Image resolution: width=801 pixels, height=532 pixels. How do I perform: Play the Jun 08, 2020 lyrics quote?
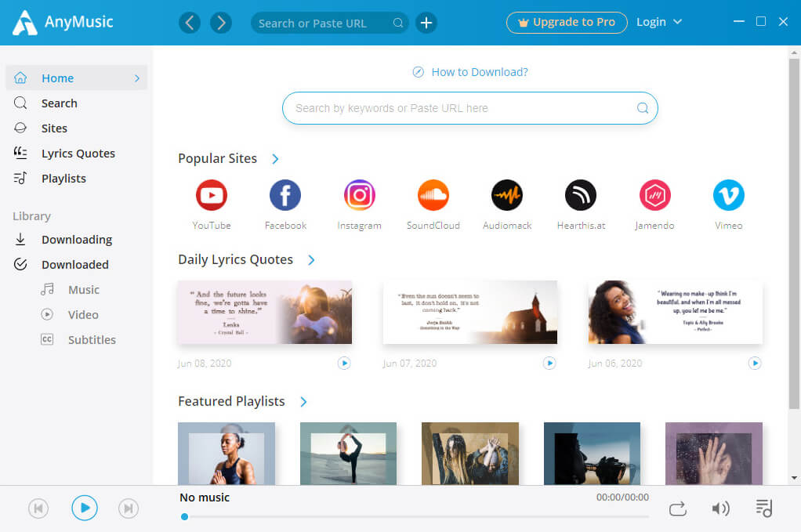344,363
